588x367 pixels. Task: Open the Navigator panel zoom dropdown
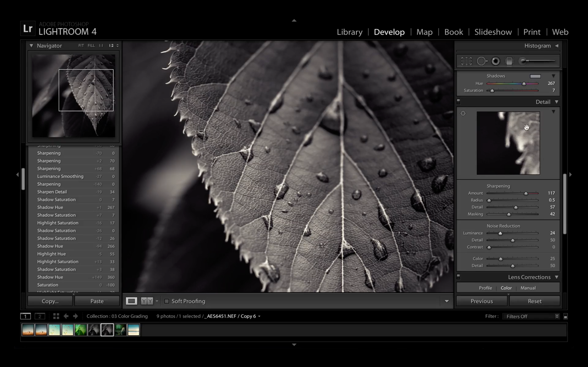coord(118,45)
